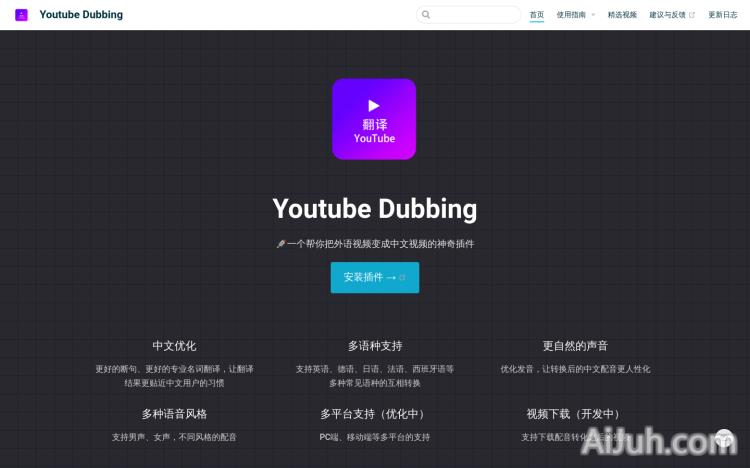
Task: Click description 优化发音，让转换后的中文配音更人性化
Action: click(x=575, y=369)
